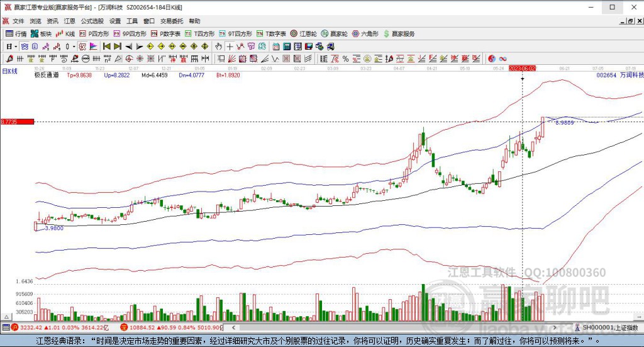Click the 002654 万润科技 stock label
Screen dimensions: 644x347
(619, 75)
